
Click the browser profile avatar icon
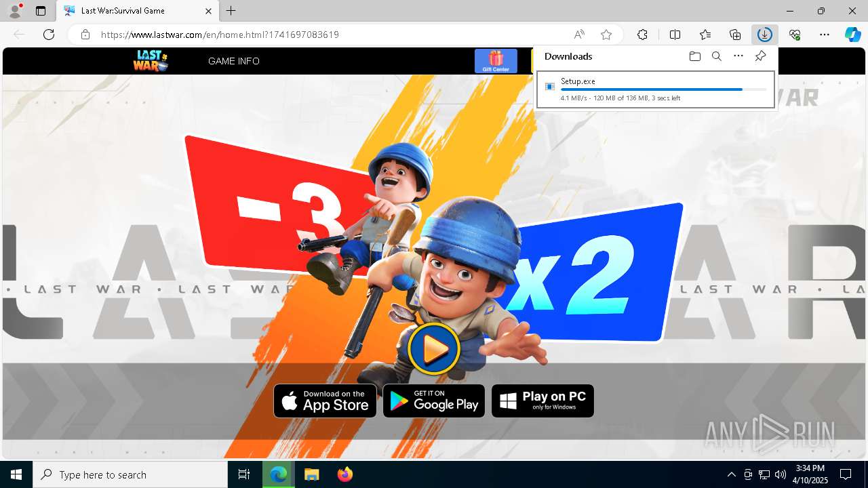14,11
